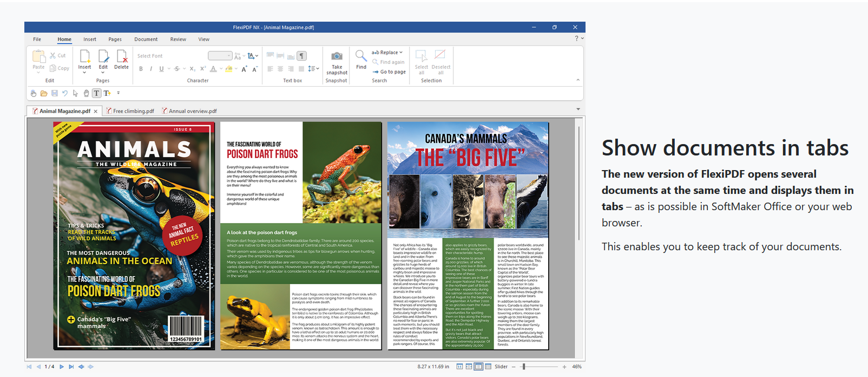Select the Object arrow tool
Viewport: 868px width, 377px height.
tap(75, 93)
